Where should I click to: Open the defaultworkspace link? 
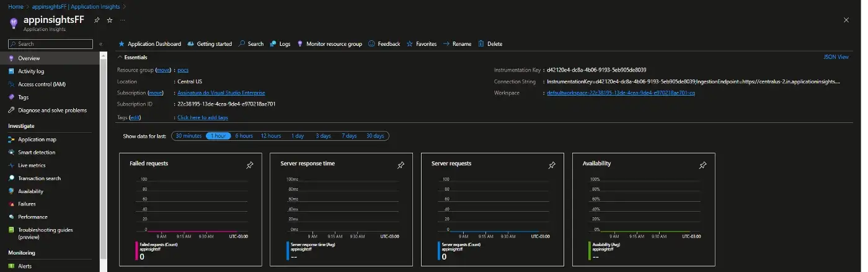click(x=621, y=93)
